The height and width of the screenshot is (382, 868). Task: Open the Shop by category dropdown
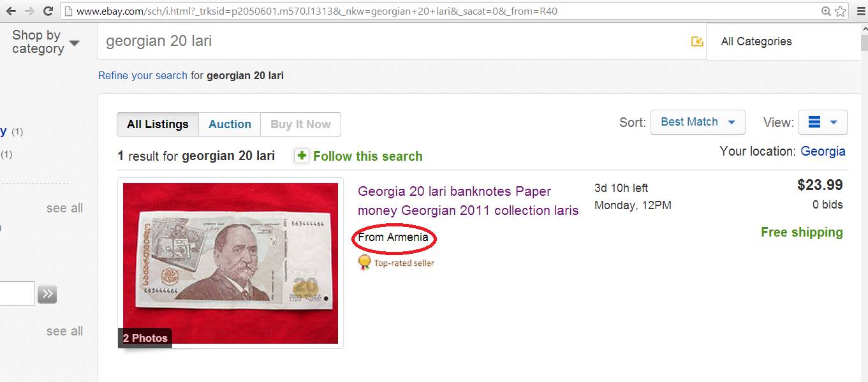(x=45, y=42)
